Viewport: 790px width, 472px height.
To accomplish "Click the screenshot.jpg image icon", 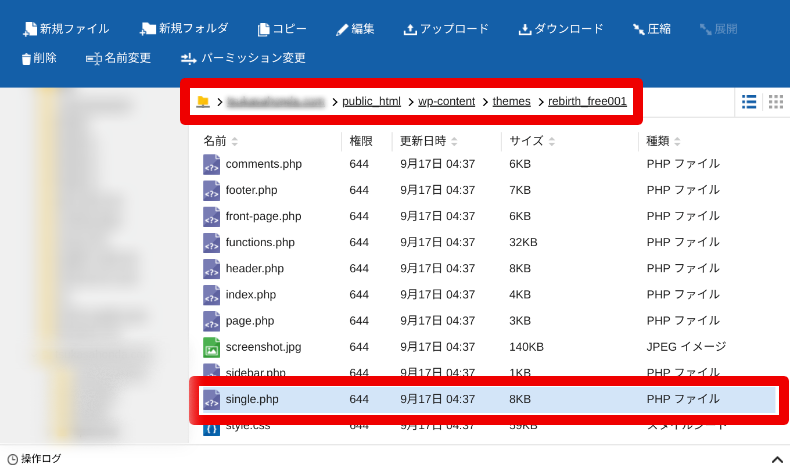I will click(x=211, y=348).
